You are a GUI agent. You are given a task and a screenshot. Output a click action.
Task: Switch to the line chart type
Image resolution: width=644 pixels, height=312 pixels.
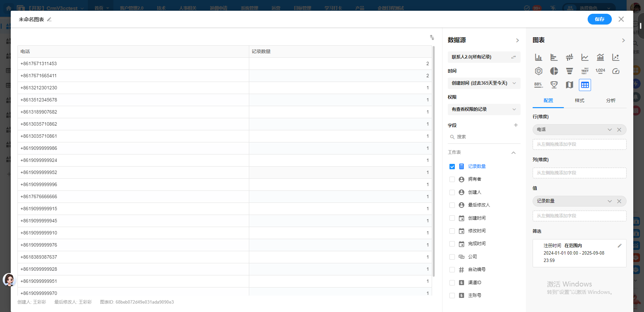tap(585, 57)
